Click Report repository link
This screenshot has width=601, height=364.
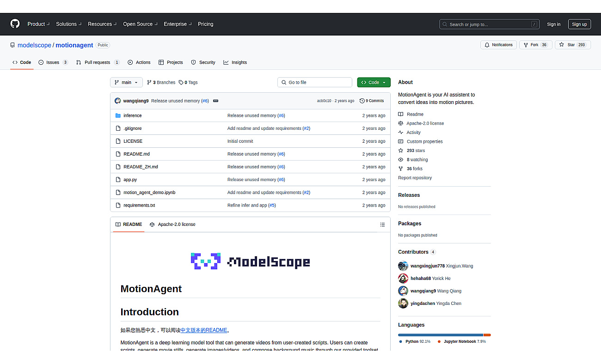click(x=415, y=178)
